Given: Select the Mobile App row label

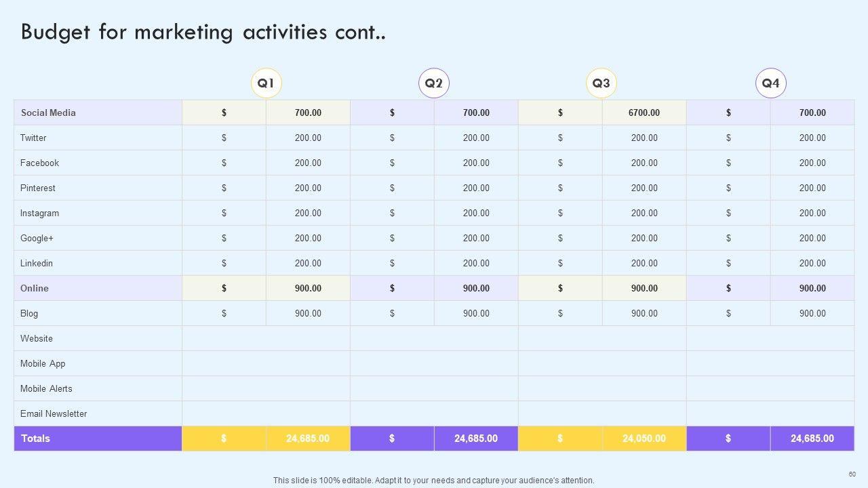Looking at the screenshot, I should pyautogui.click(x=43, y=363).
